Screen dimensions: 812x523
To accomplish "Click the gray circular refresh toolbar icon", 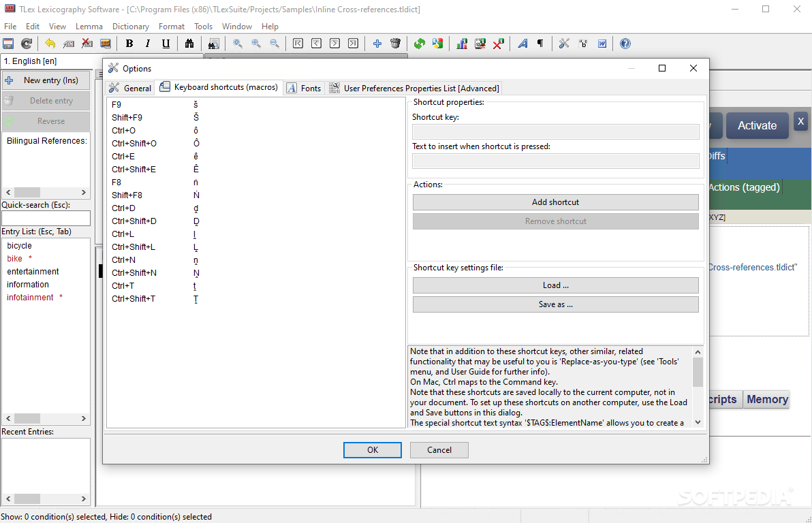I will pos(27,44).
